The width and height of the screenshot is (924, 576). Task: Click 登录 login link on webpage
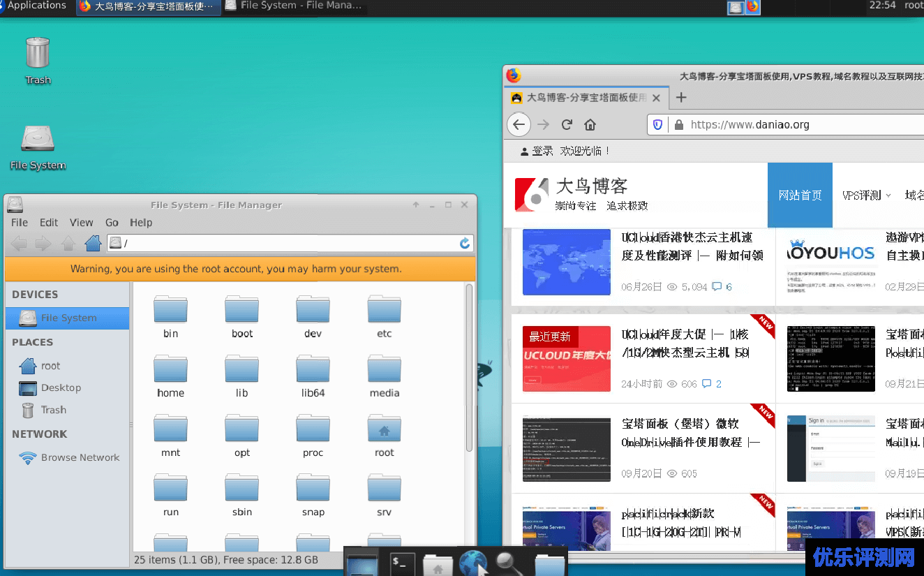(x=542, y=151)
